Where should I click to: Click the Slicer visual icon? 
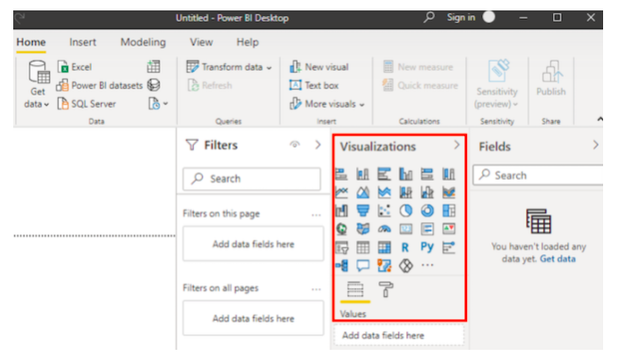(341, 248)
